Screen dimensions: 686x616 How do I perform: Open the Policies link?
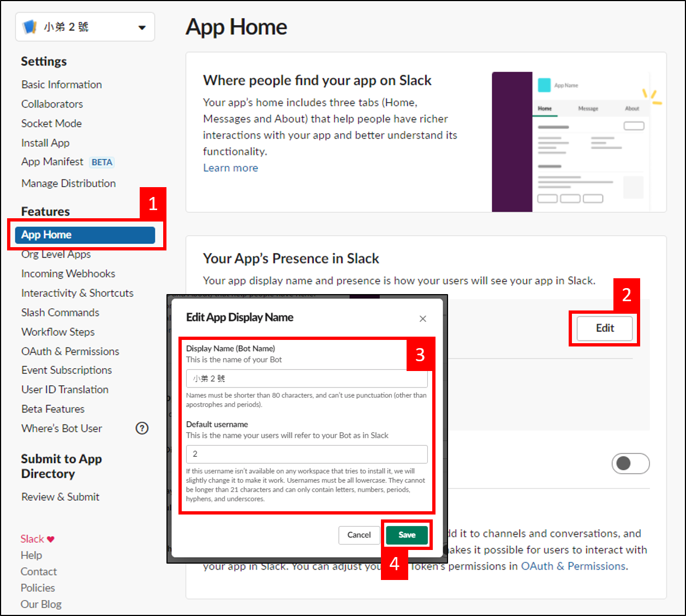pos(38,588)
